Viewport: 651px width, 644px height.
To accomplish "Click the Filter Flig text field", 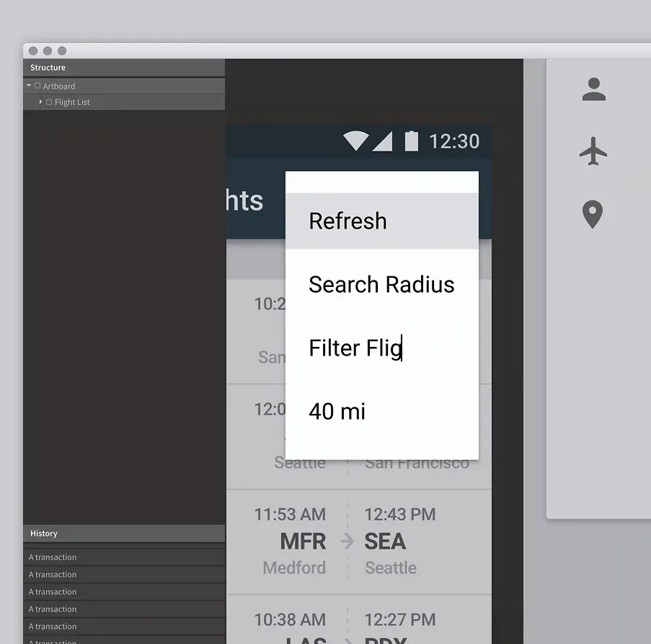I will tap(382, 348).
